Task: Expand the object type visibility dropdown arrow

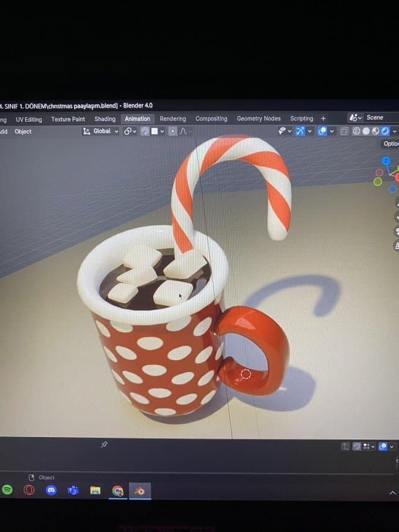Action: click(289, 132)
